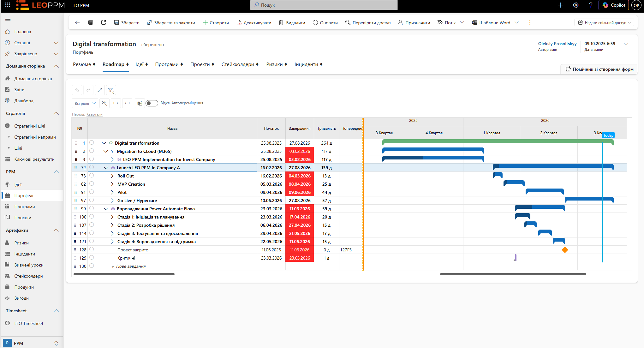The width and height of the screenshot is (644, 348).
Task: Open more commands overflow menu
Action: click(x=530, y=23)
